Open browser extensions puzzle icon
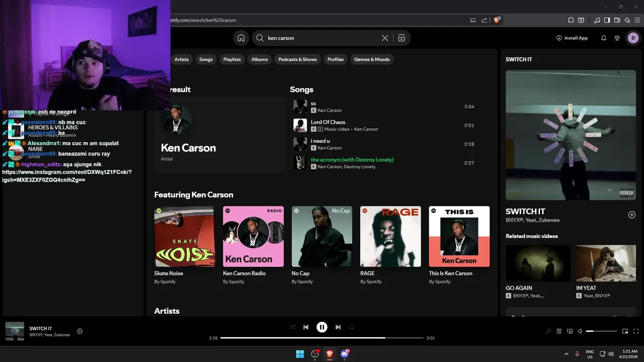Image resolution: width=644 pixels, height=362 pixels. pyautogui.click(x=571, y=20)
